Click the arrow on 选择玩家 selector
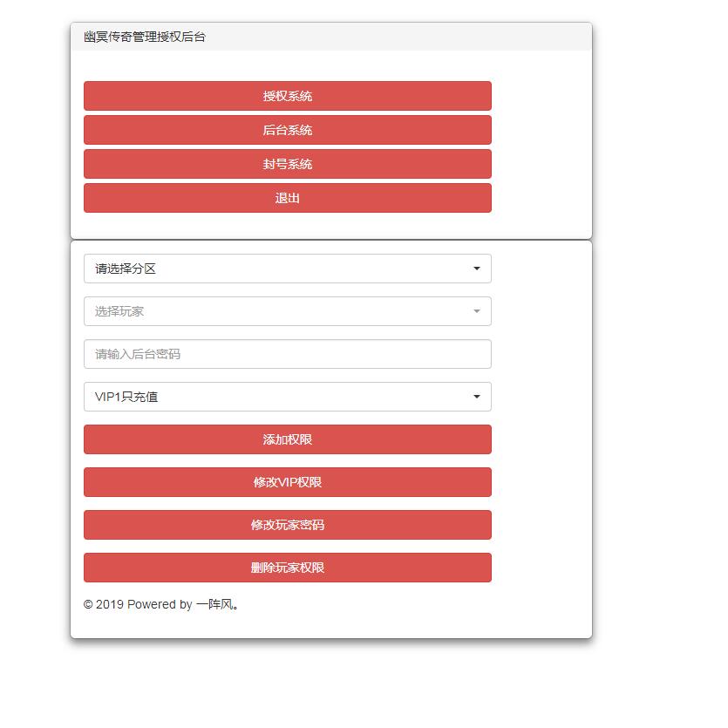The width and height of the screenshot is (728, 728). coord(476,311)
